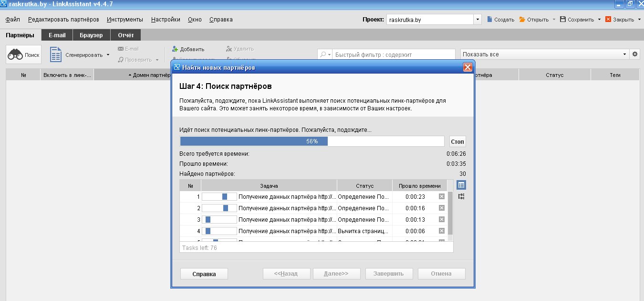Image resolution: width=644 pixels, height=301 pixels.
Task: Open filter settings gear icon
Action: click(x=635, y=54)
